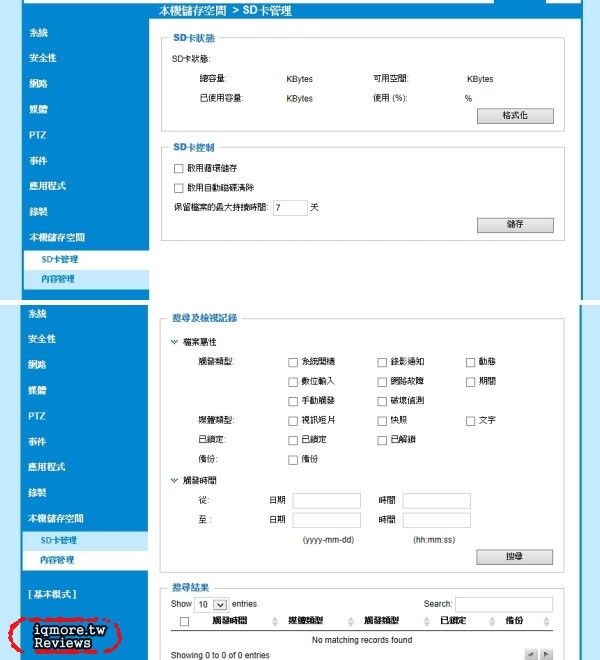
Task: Check the 網路故障 trigger type
Action: pos(382,382)
